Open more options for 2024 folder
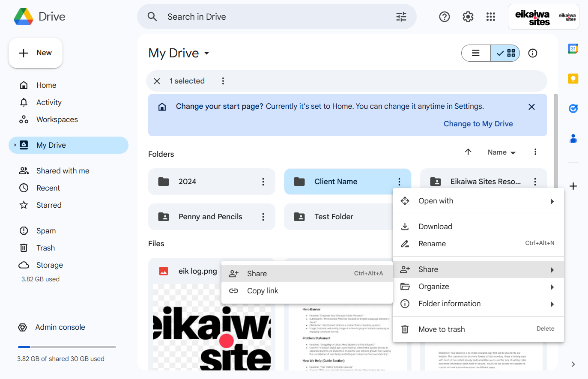588x379 pixels. [263, 182]
